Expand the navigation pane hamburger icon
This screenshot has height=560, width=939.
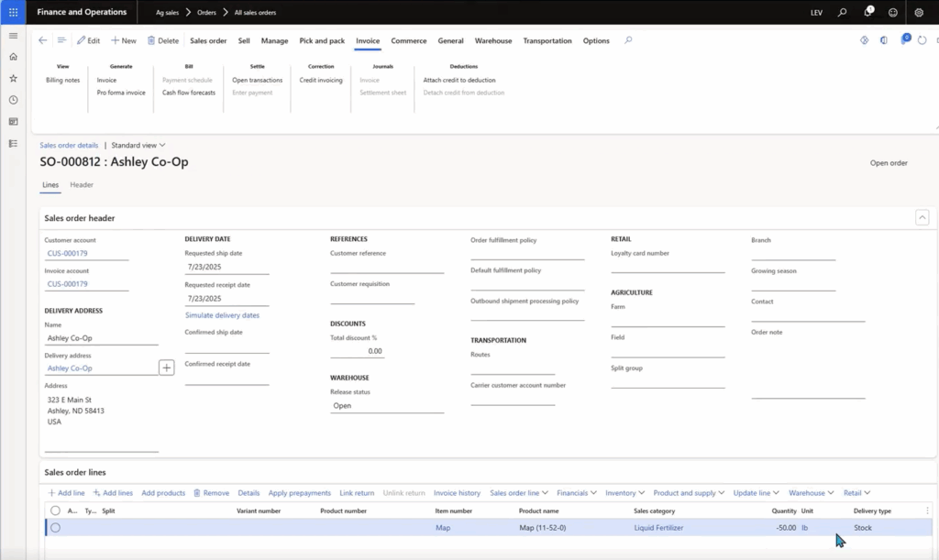click(13, 36)
